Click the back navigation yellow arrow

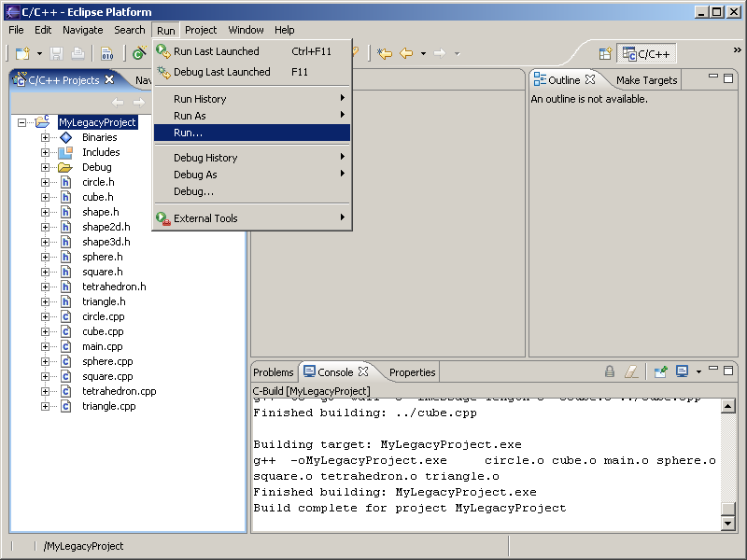(x=406, y=54)
